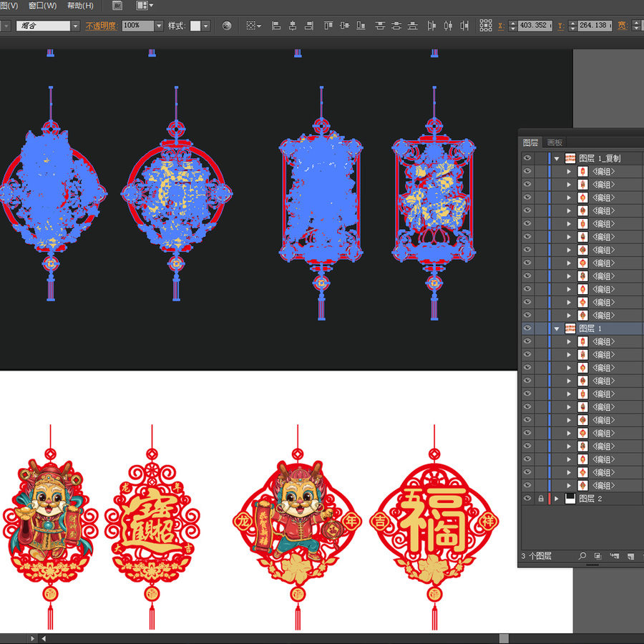Open the blend mode dropdown arrow

click(x=75, y=26)
